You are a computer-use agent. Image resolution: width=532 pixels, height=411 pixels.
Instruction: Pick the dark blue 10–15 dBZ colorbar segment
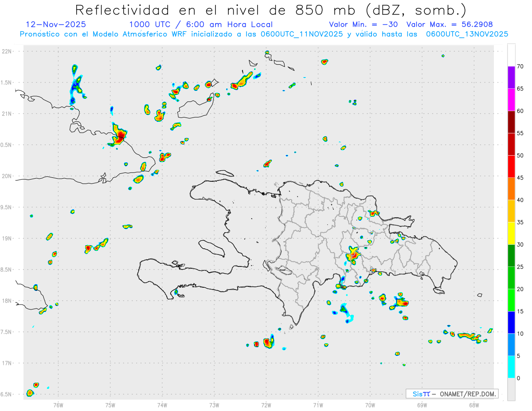click(x=511, y=322)
